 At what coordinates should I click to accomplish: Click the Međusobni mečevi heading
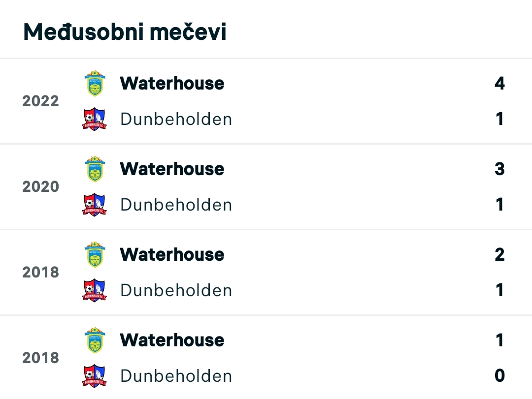pos(125,32)
